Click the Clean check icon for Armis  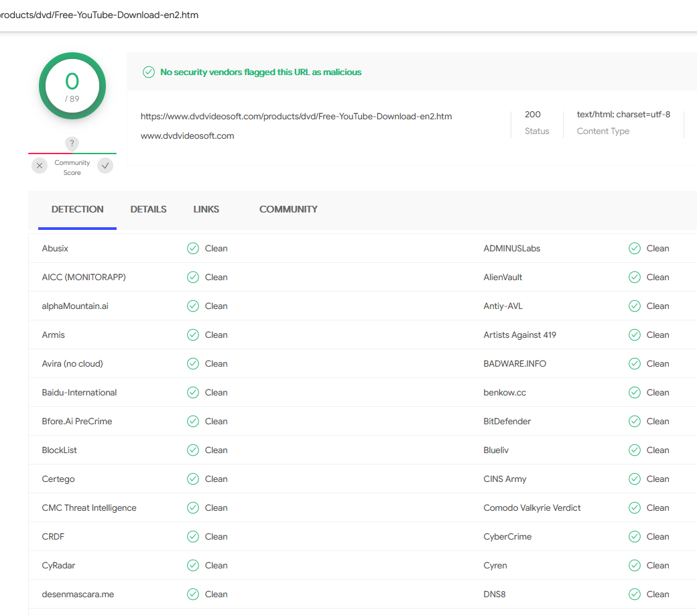click(193, 334)
